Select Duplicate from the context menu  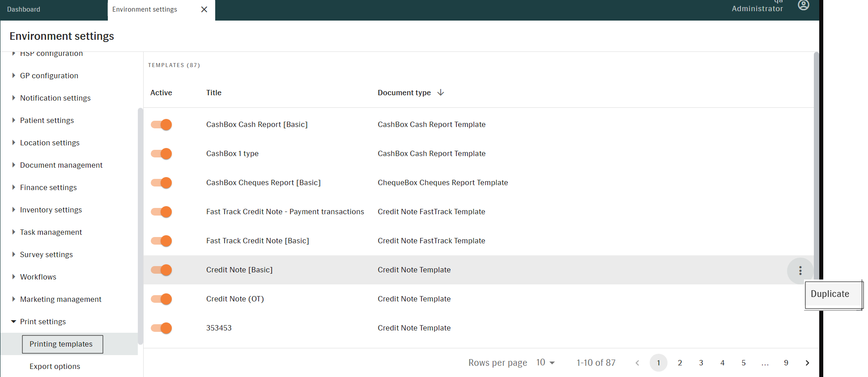pyautogui.click(x=830, y=294)
